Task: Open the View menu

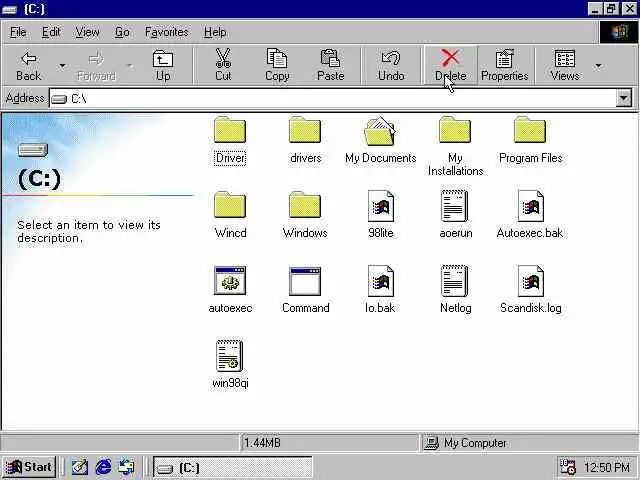Action: tap(87, 32)
